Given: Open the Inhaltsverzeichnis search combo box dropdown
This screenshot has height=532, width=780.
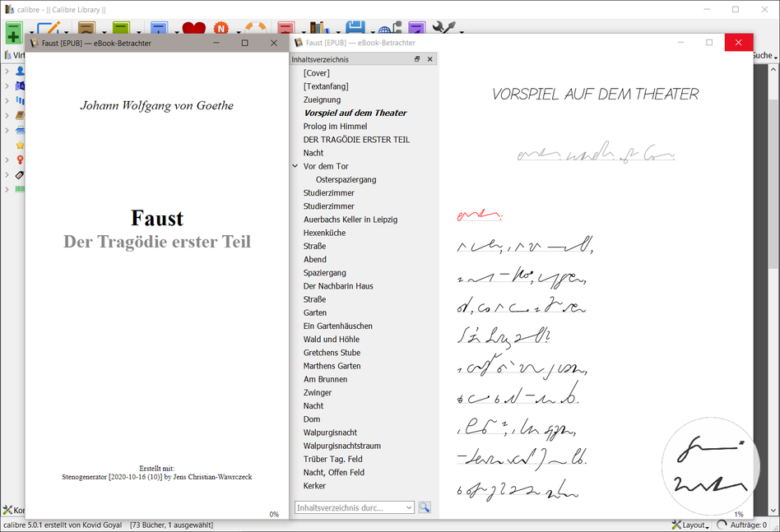Looking at the screenshot, I should [x=410, y=507].
